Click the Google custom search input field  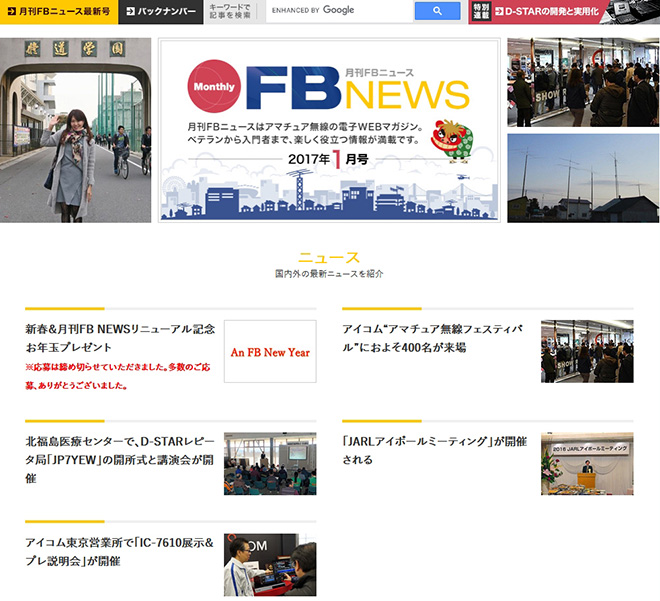340,11
